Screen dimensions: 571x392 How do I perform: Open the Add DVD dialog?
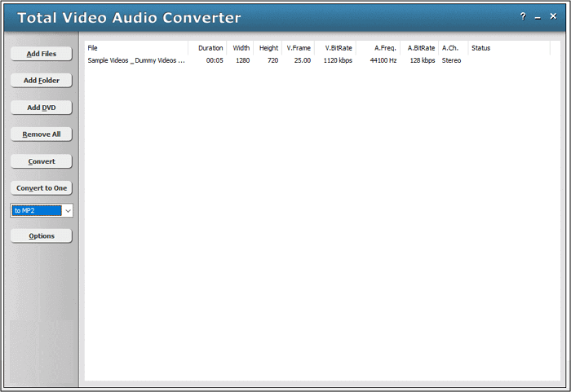tap(42, 108)
